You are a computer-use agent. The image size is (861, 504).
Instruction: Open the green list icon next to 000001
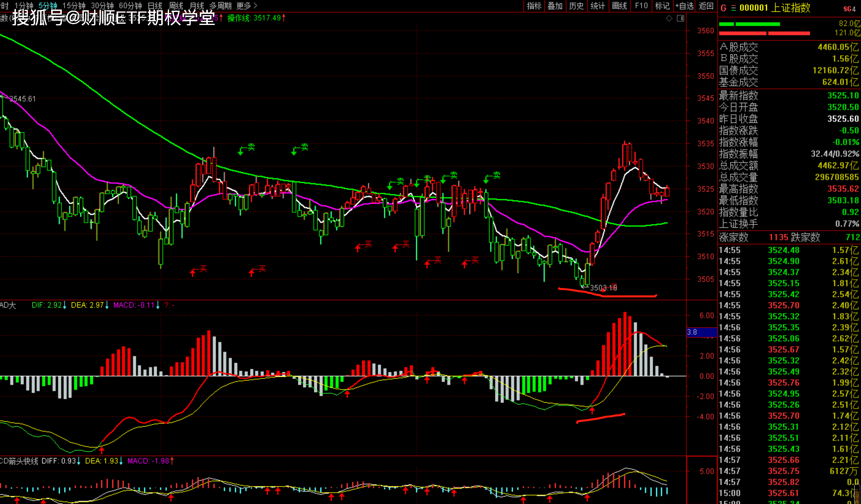733,8
